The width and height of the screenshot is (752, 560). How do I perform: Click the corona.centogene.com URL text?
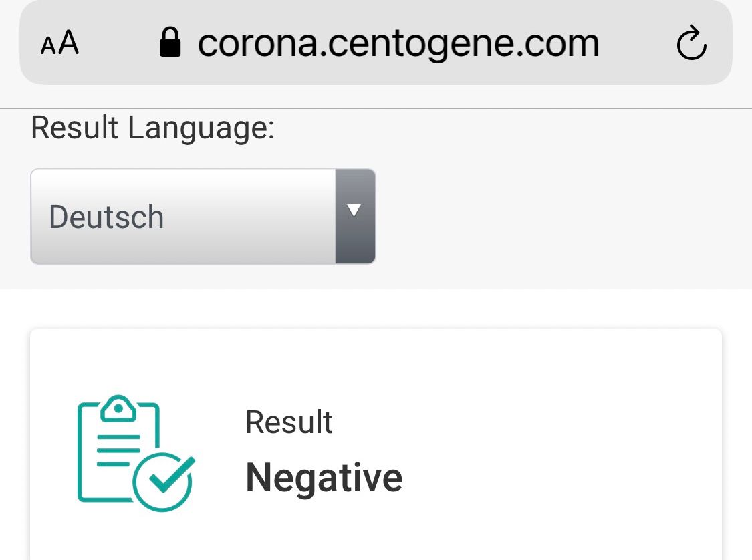click(398, 44)
